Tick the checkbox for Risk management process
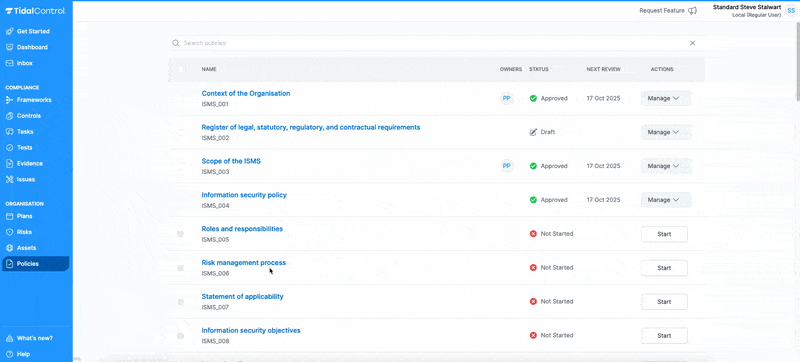 click(x=181, y=268)
